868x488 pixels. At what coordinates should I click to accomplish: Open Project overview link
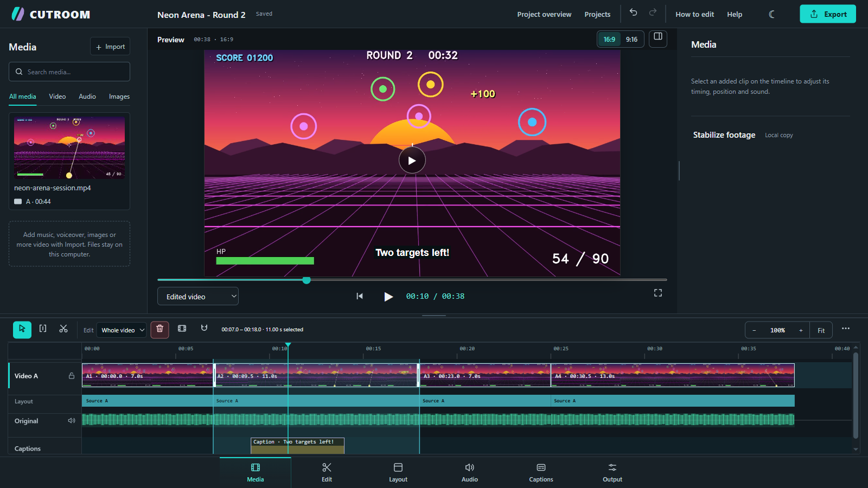pyautogui.click(x=544, y=14)
